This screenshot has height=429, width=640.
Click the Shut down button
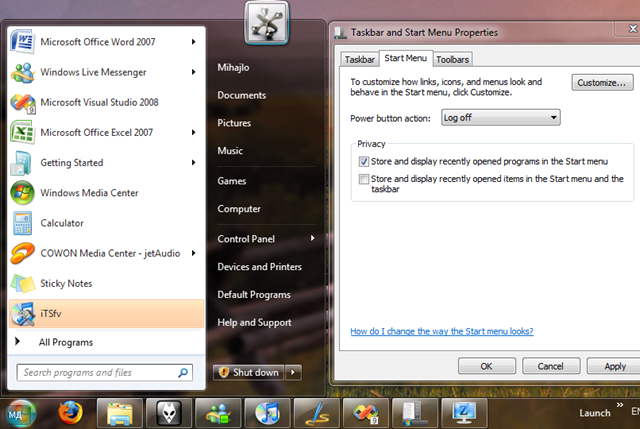pyautogui.click(x=249, y=372)
